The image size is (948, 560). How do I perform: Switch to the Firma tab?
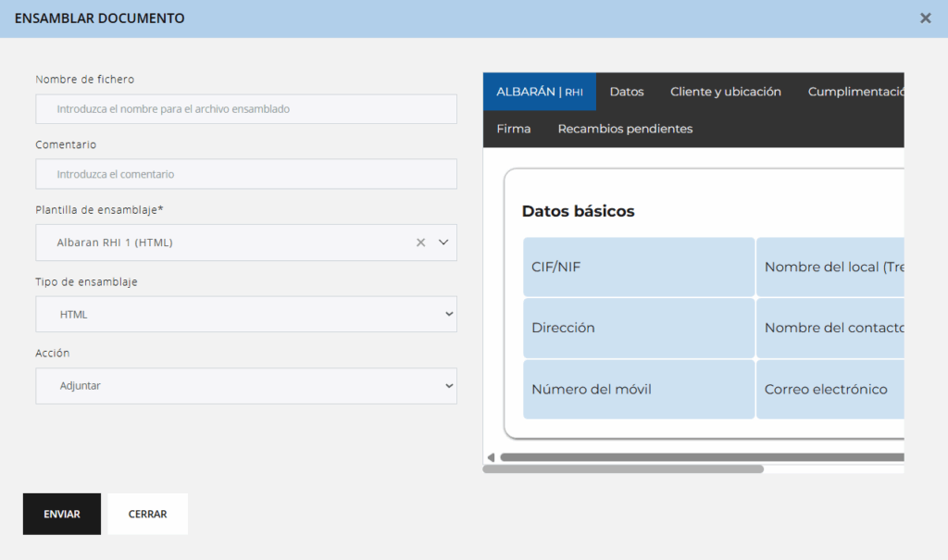click(514, 129)
